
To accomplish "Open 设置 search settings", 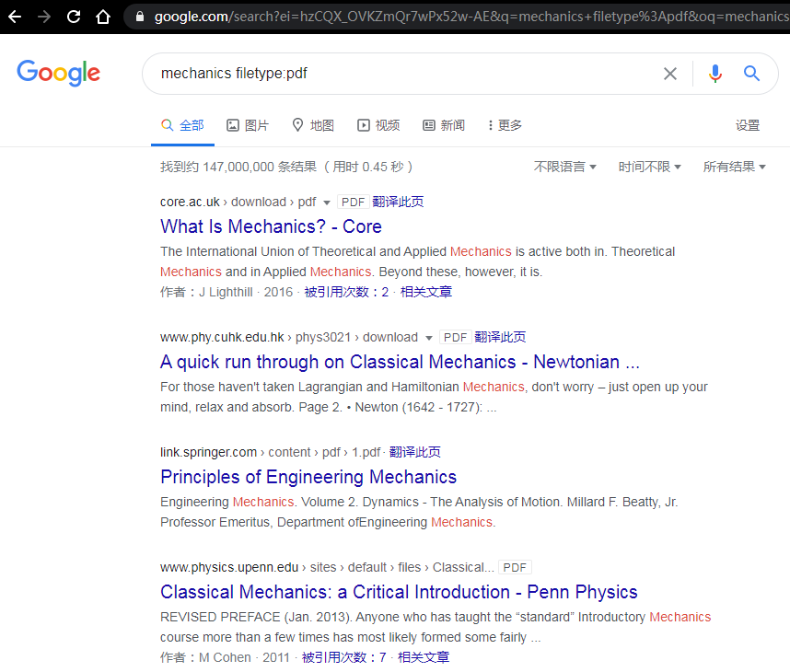I will click(x=747, y=125).
